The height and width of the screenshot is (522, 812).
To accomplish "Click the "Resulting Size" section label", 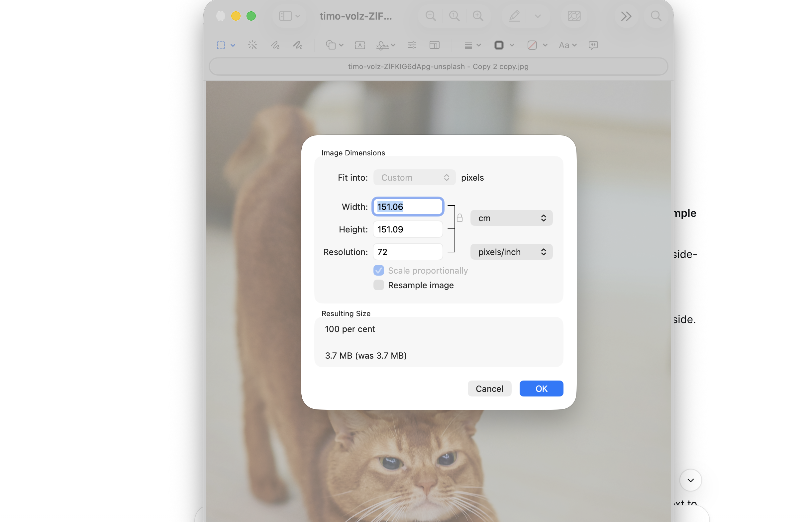I will pyautogui.click(x=346, y=313).
